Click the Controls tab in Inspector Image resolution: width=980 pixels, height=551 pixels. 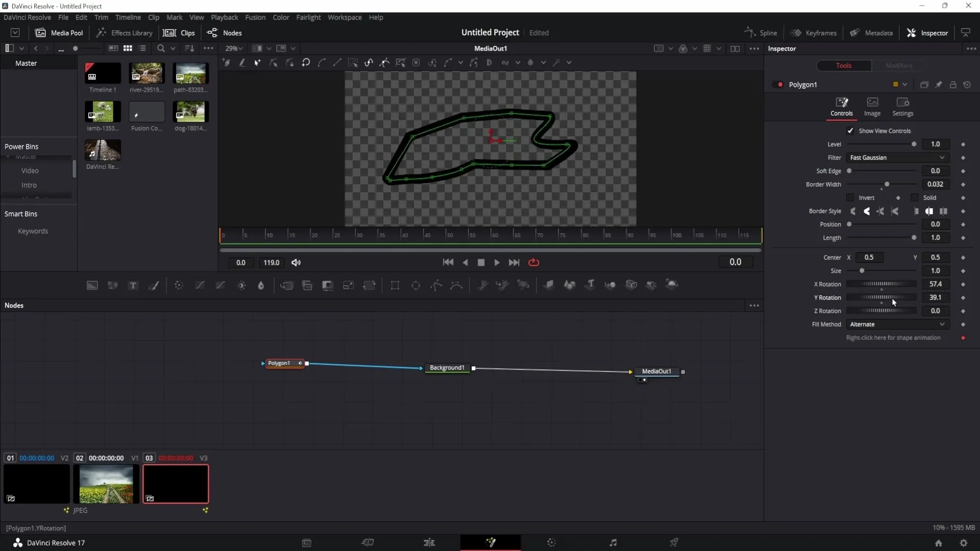tap(842, 106)
